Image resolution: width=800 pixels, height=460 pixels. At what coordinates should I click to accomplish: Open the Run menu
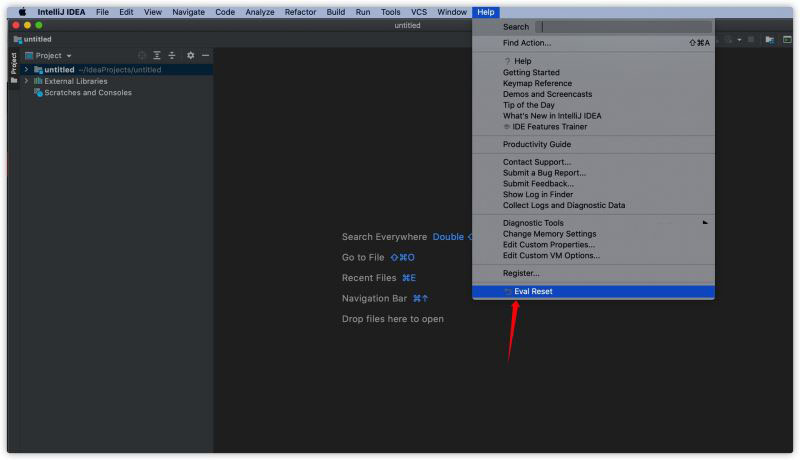(363, 12)
